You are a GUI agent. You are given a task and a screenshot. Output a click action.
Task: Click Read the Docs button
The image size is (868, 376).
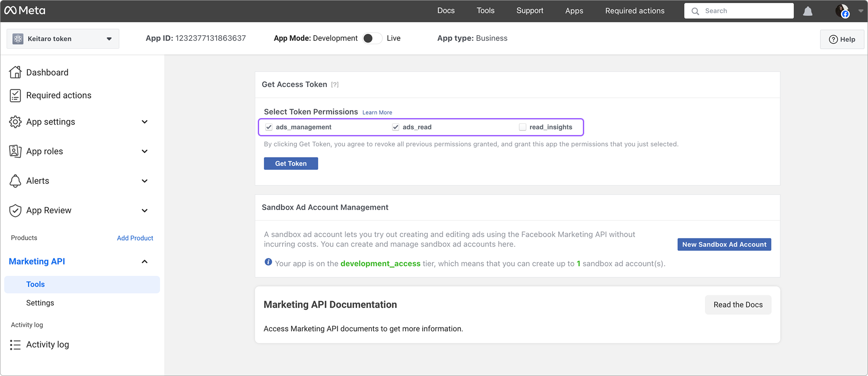738,305
